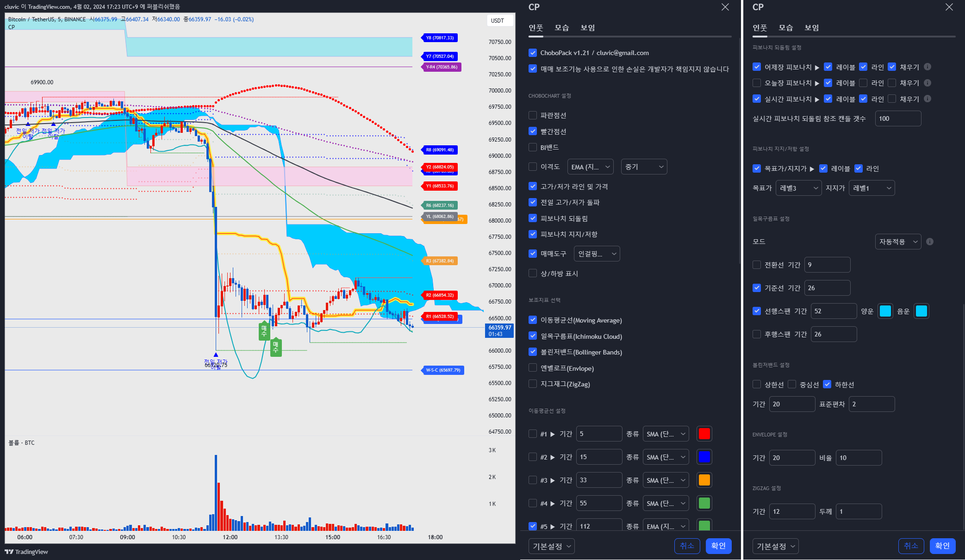Open the 매매도구 dropdown menu
965x560 pixels.
coord(597,254)
